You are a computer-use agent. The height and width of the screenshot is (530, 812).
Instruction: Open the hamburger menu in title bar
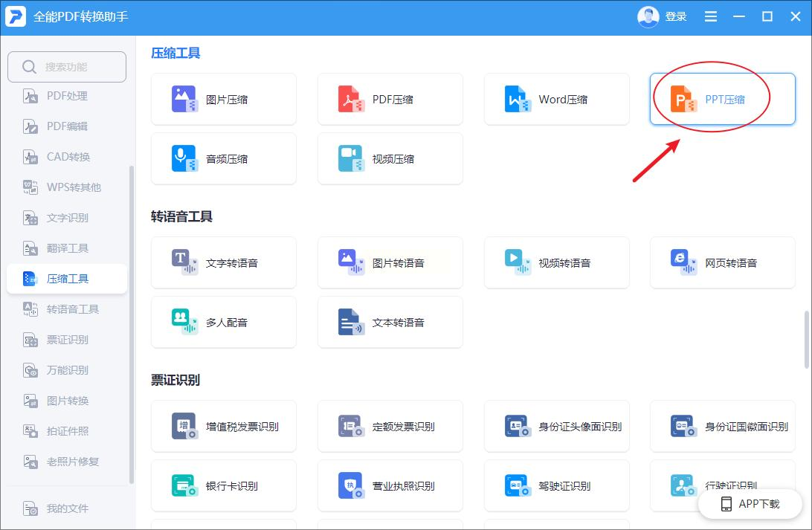(x=711, y=16)
